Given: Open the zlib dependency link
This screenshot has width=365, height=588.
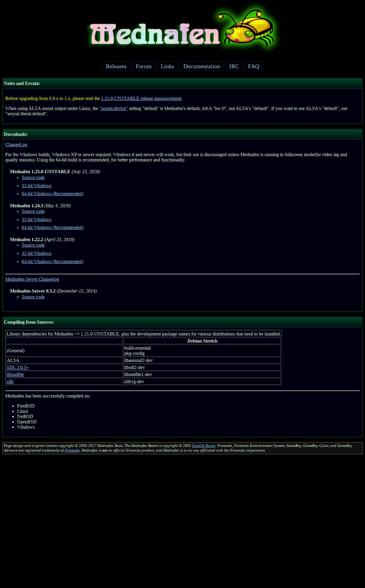Looking at the screenshot, I should point(10,382).
